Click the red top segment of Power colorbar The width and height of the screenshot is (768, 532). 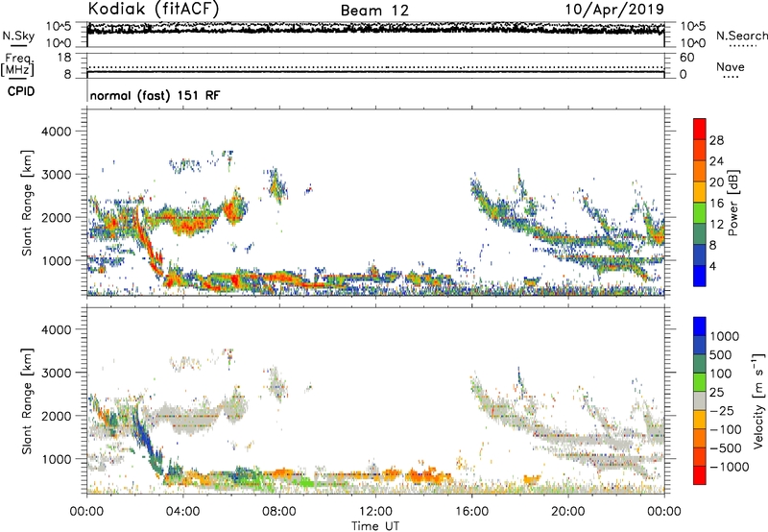point(700,129)
